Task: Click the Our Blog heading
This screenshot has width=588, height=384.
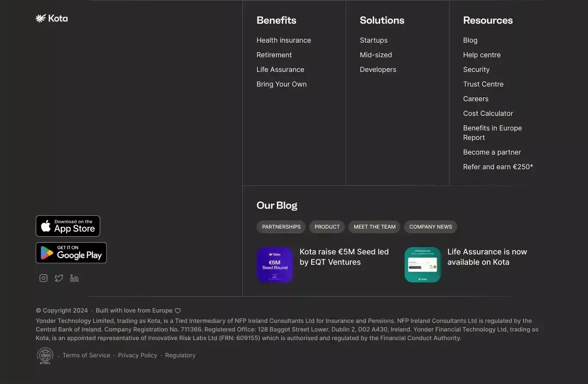Action: pos(277,205)
